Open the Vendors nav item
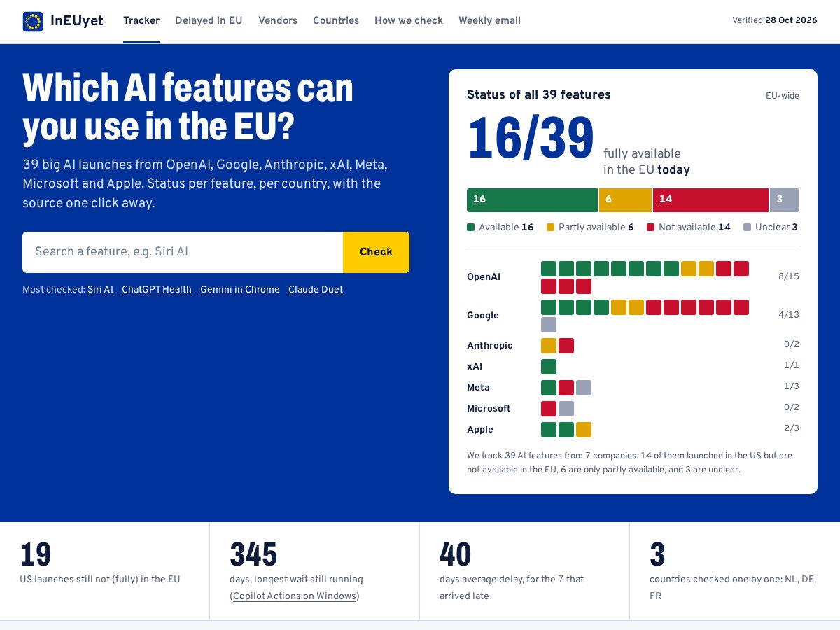This screenshot has height=630, width=840. click(278, 20)
